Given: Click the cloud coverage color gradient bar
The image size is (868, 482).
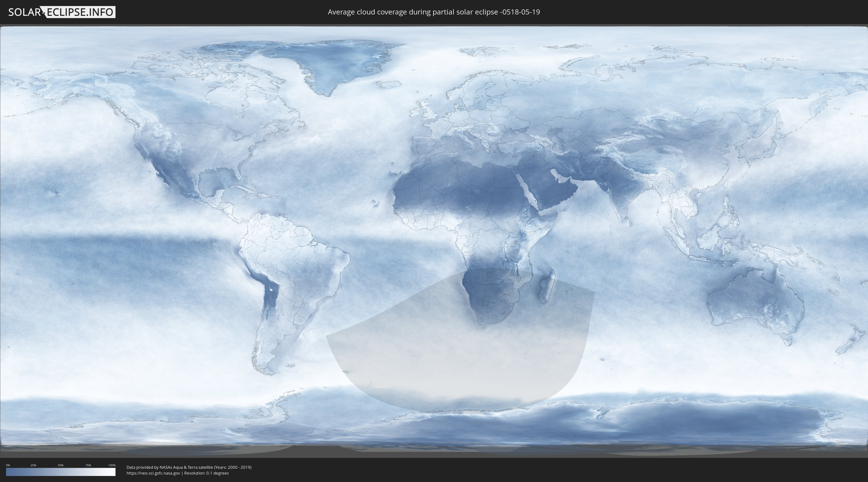Looking at the screenshot, I should (x=61, y=472).
